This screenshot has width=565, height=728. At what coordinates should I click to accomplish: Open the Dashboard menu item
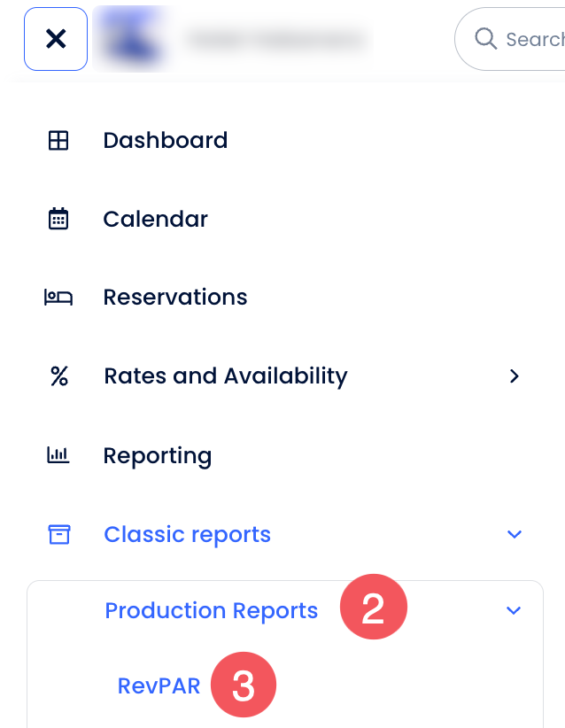tap(166, 141)
